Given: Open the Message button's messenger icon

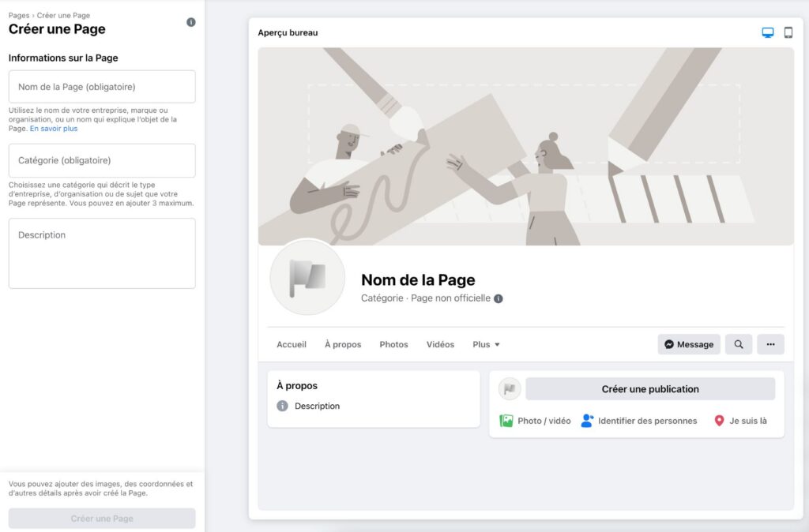Looking at the screenshot, I should coord(671,344).
